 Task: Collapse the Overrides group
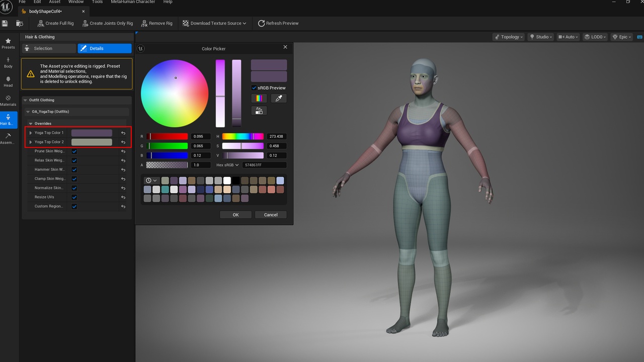click(x=31, y=123)
